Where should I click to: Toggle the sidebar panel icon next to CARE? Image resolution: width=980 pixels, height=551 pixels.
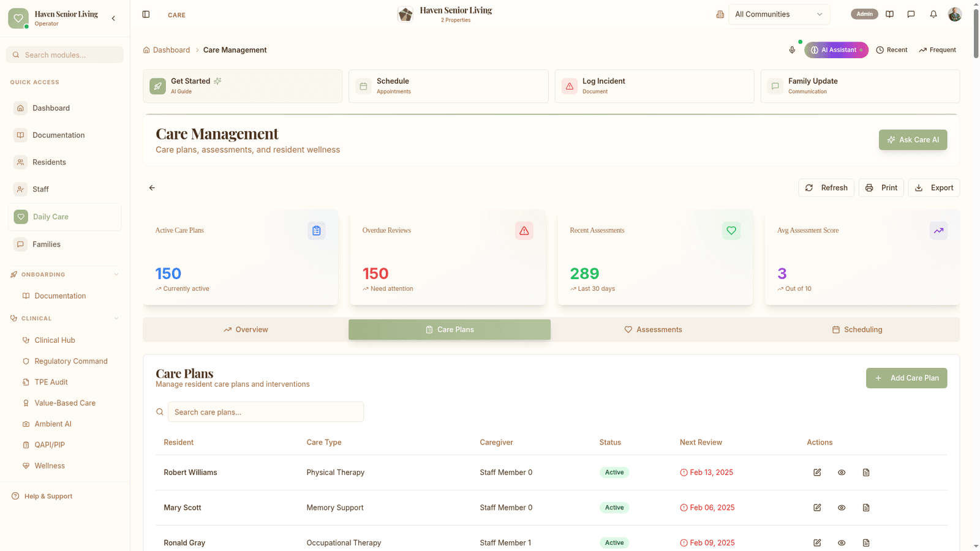(146, 14)
